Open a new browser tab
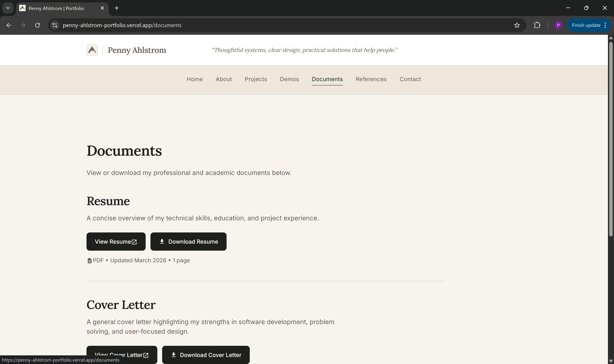 tap(116, 8)
